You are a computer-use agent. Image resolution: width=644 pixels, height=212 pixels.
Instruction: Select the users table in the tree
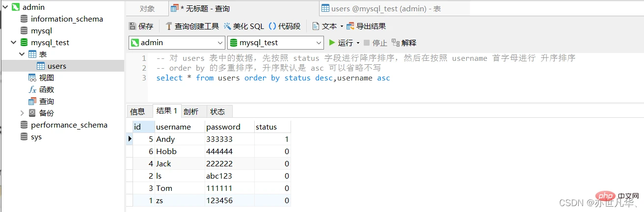click(x=56, y=66)
